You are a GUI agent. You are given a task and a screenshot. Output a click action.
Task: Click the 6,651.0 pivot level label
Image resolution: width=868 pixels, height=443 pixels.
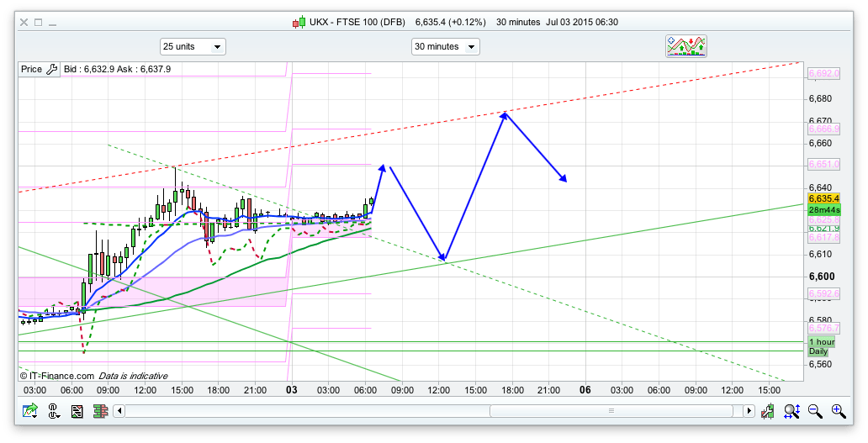[x=824, y=164]
